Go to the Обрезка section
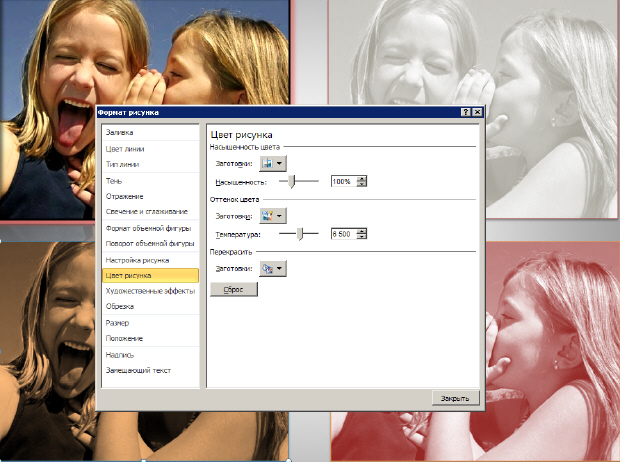Image resolution: width=620 pixels, height=462 pixels. click(x=150, y=307)
